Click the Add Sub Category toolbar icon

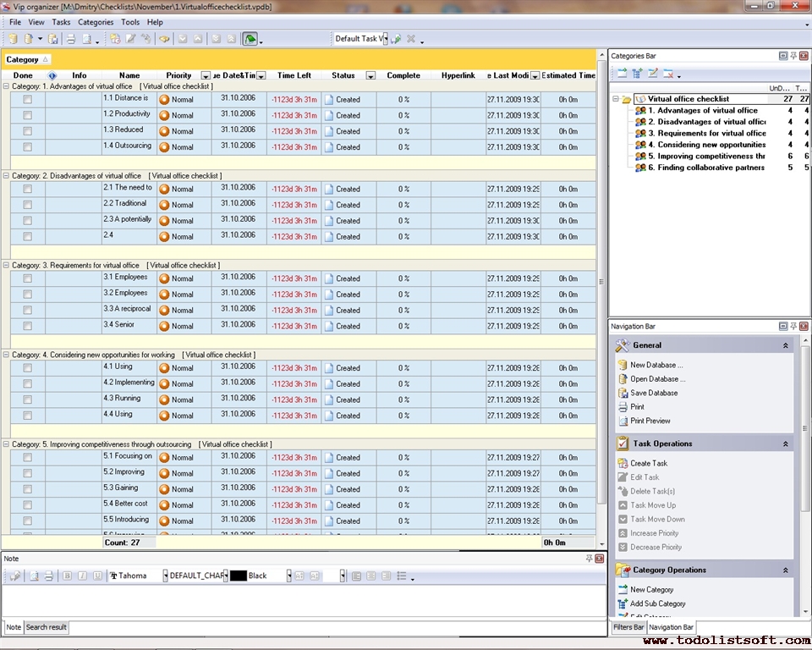pyautogui.click(x=637, y=74)
